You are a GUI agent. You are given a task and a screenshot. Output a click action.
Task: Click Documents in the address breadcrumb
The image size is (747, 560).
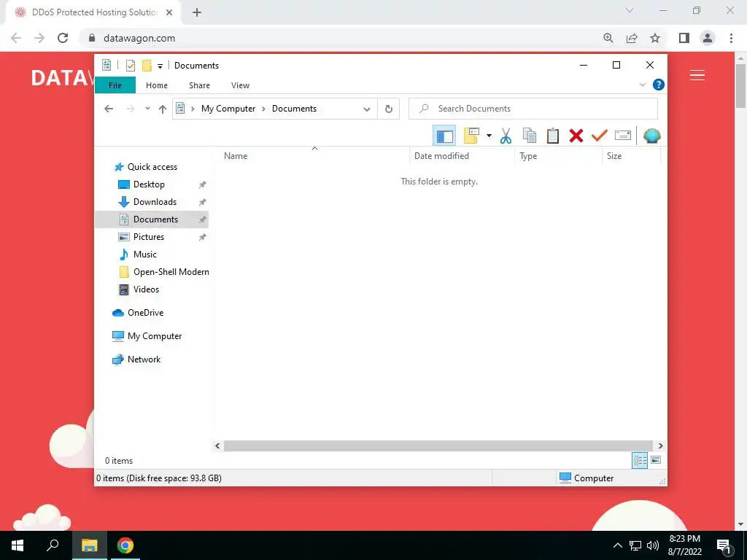pos(294,109)
